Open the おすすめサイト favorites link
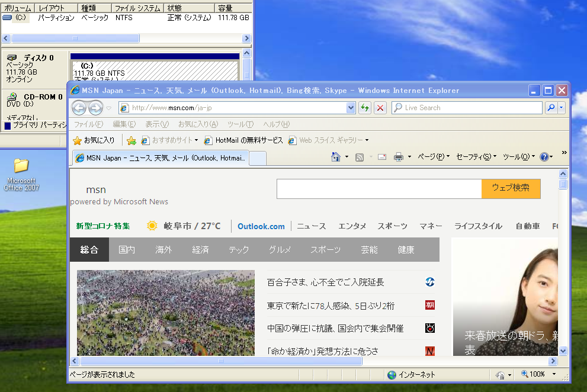 pyautogui.click(x=169, y=140)
